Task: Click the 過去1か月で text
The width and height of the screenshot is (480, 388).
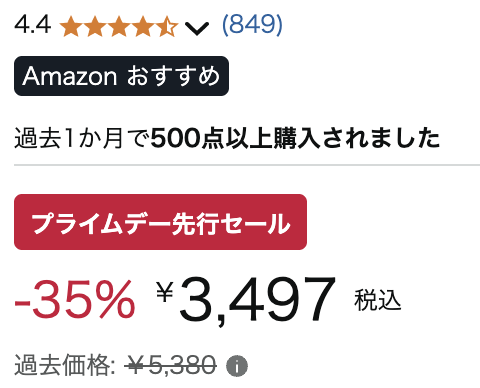Action: [81, 138]
